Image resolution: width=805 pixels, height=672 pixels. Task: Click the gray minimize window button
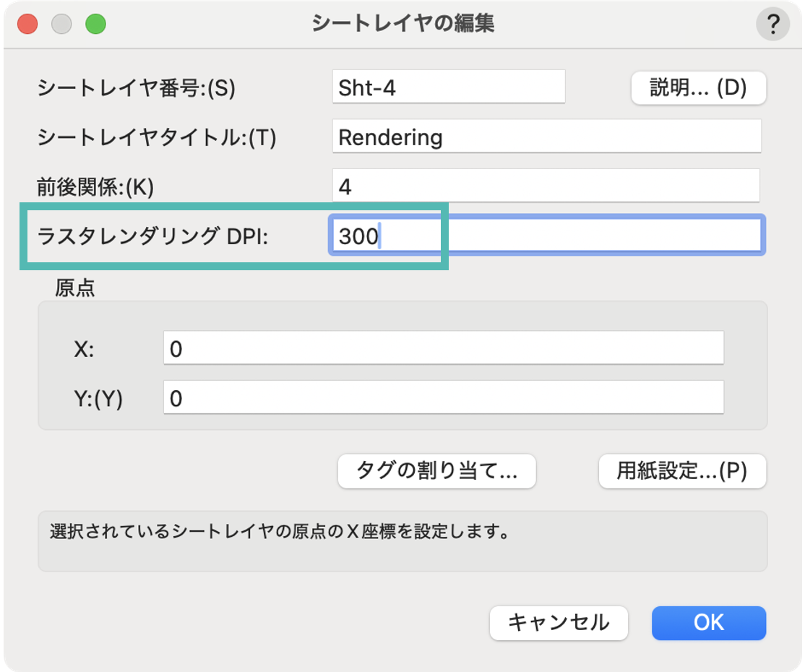(61, 24)
